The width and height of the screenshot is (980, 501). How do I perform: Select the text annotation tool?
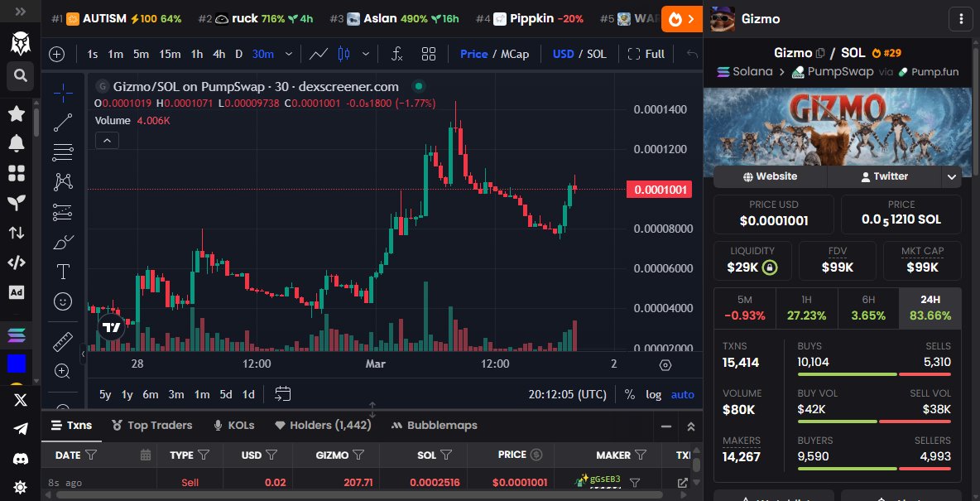coord(63,272)
